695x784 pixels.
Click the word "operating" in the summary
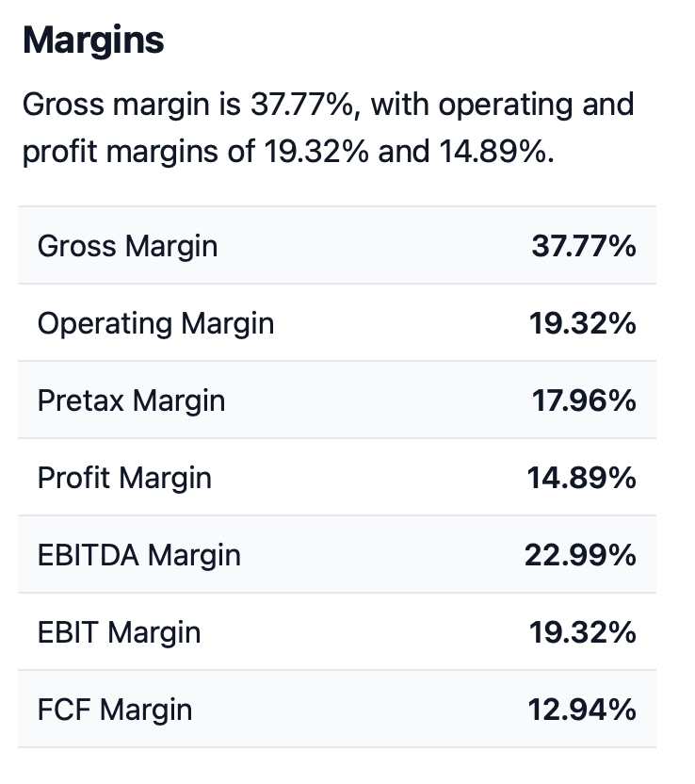[x=503, y=104]
